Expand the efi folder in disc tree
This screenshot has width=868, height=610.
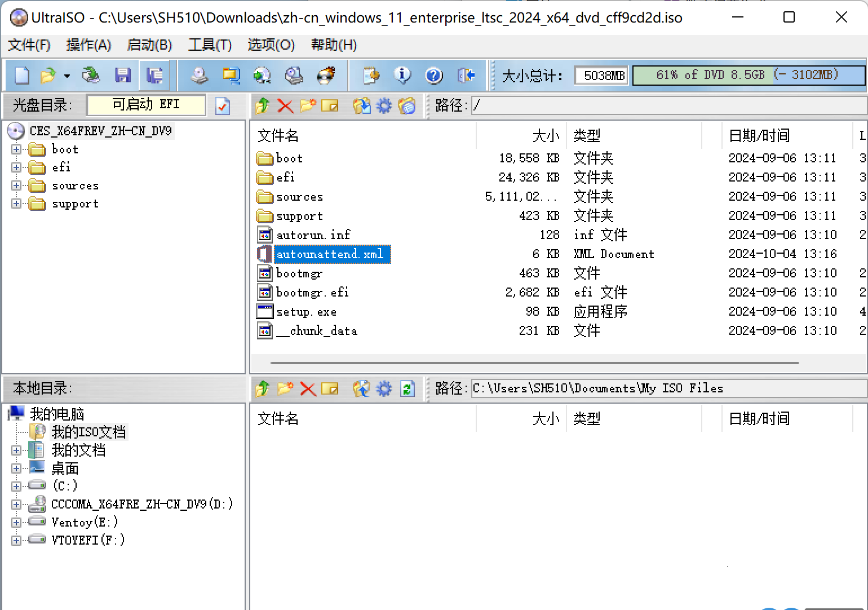[x=16, y=167]
